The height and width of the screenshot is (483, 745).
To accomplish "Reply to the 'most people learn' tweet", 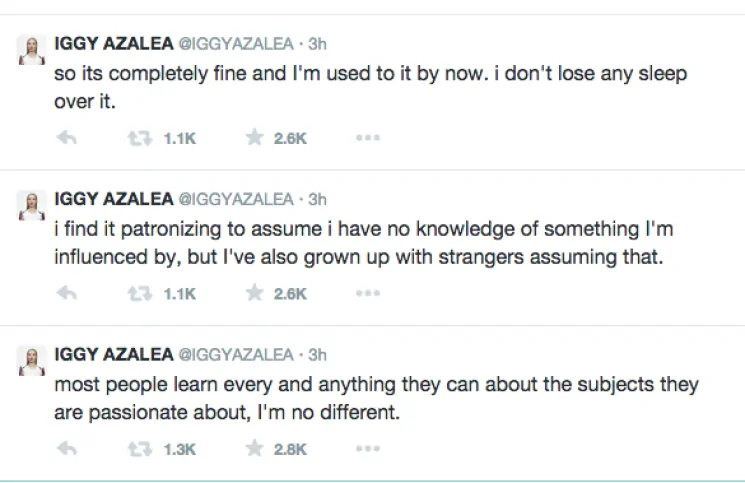I will [x=68, y=449].
